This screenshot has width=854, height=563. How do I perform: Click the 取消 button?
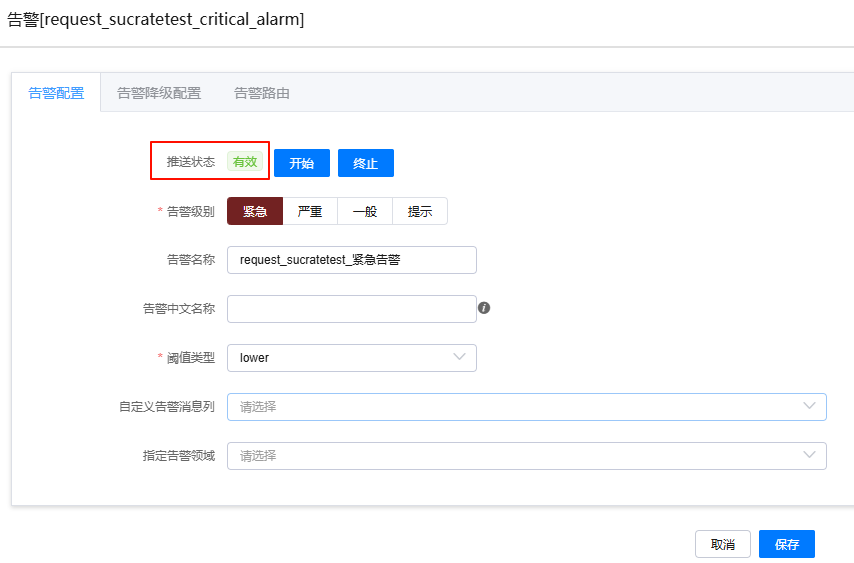tap(723, 544)
